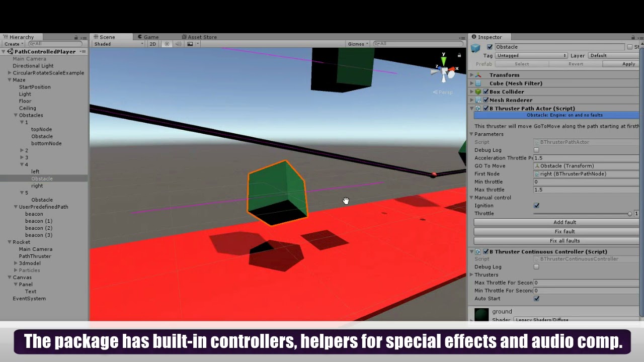Lock the Hierarchy panel padlock

click(76, 37)
